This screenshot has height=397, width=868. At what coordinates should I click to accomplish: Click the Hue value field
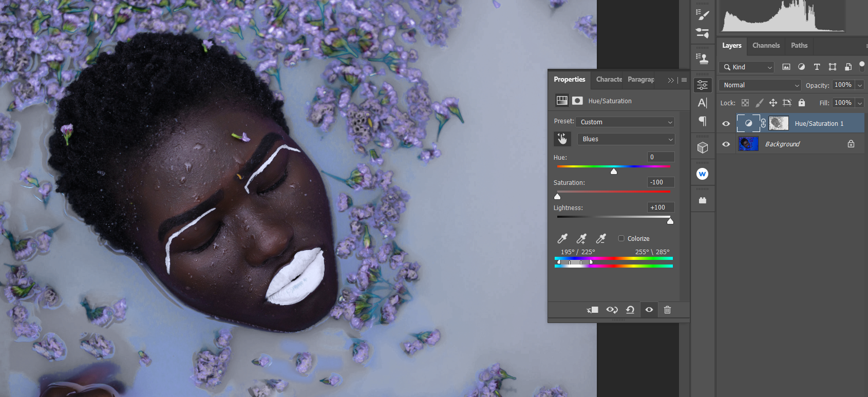pyautogui.click(x=661, y=157)
